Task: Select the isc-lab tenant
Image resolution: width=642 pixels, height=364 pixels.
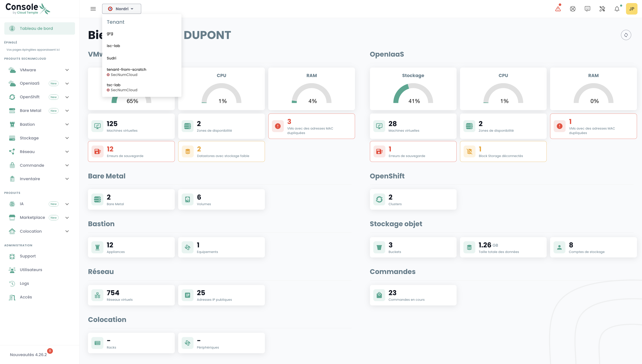Action: tap(113, 46)
